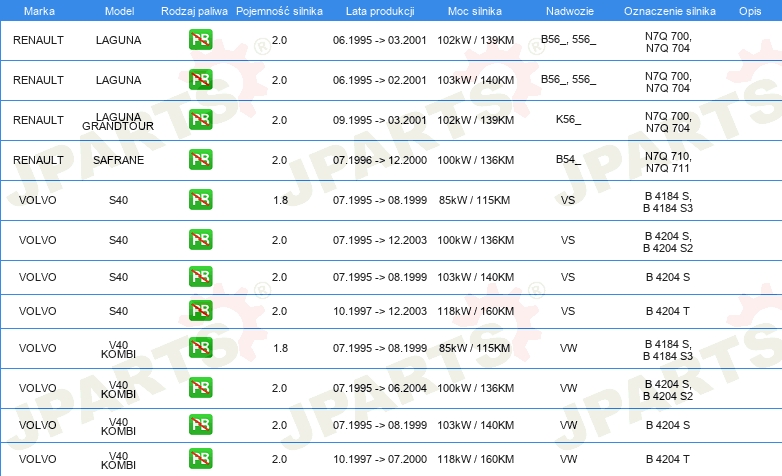Click fuel icon in Laguna Grandtour row
The width and height of the screenshot is (782, 476).
pyautogui.click(x=200, y=120)
